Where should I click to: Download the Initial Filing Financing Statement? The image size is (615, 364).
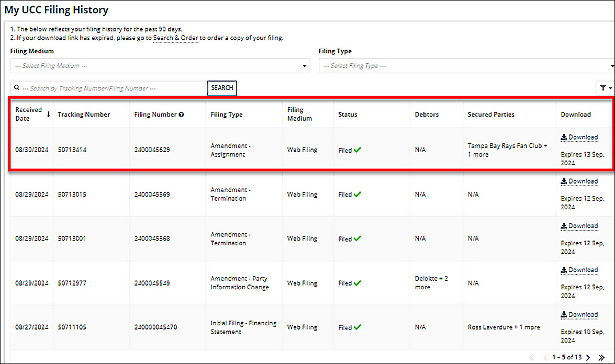point(579,315)
